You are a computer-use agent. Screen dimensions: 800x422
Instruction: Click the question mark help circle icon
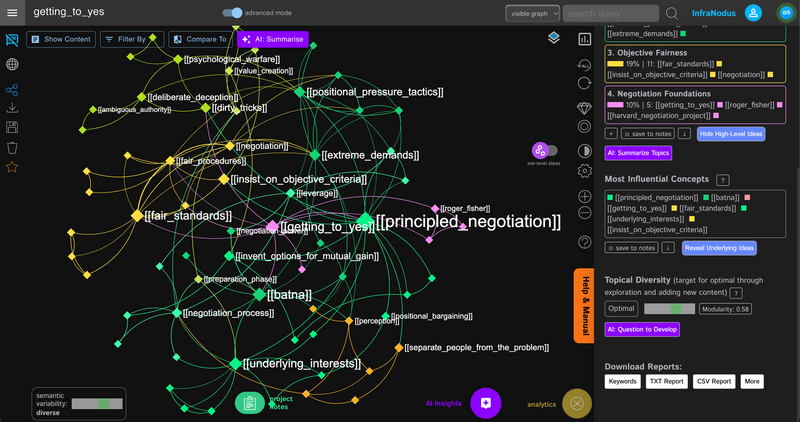pyautogui.click(x=584, y=242)
